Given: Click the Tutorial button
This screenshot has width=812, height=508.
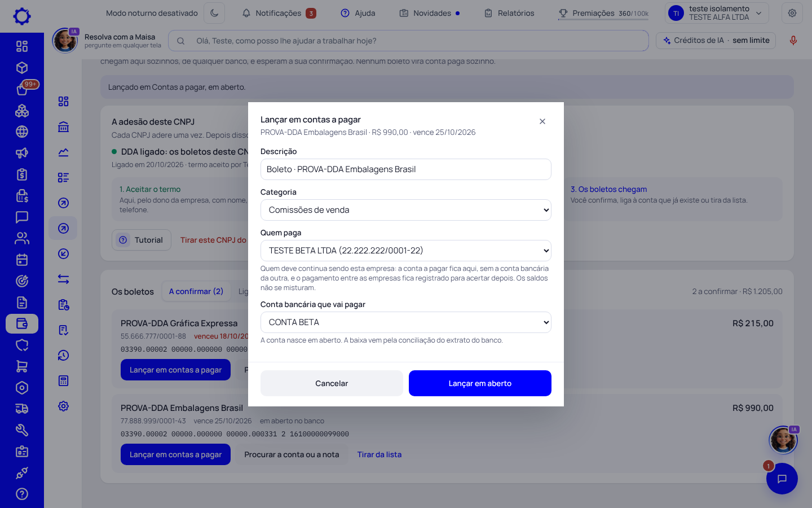Looking at the screenshot, I should pyautogui.click(x=142, y=240).
